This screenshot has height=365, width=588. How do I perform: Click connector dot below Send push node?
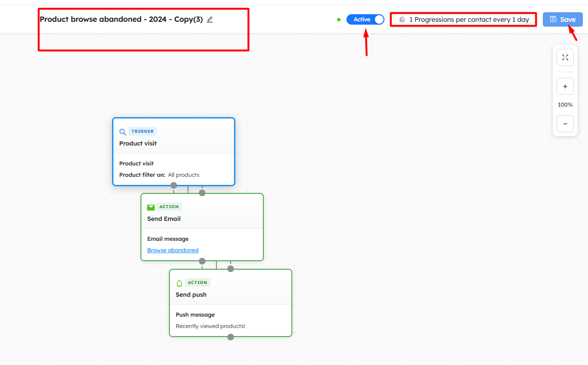[231, 337]
